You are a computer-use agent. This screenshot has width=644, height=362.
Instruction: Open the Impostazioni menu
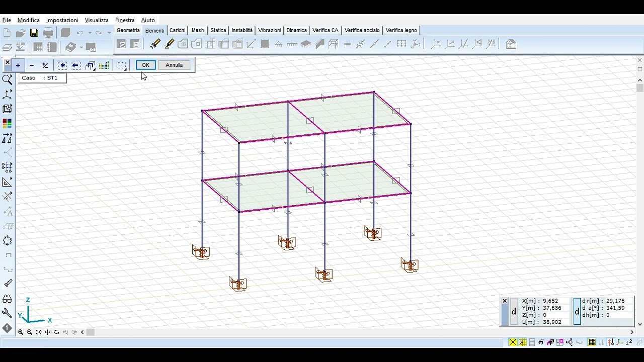(x=62, y=20)
